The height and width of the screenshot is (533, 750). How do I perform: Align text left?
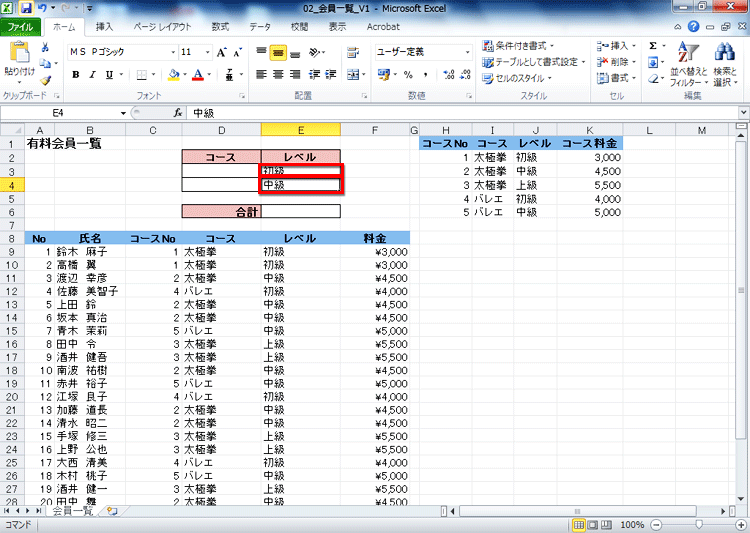tap(261, 75)
